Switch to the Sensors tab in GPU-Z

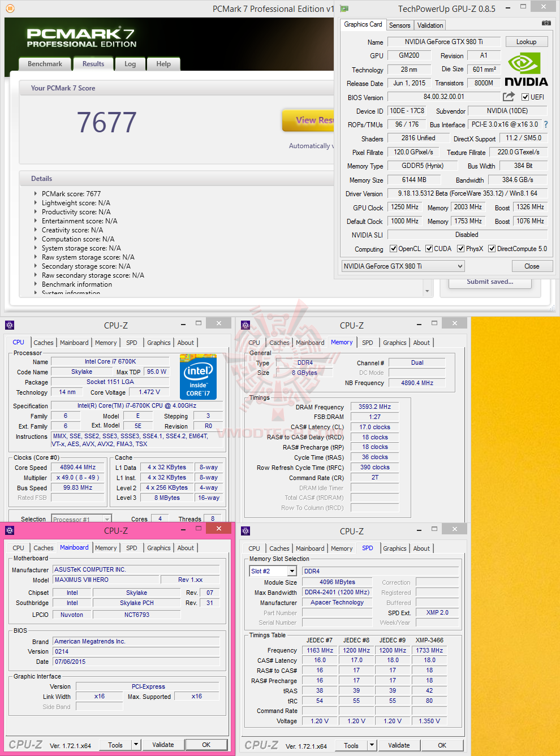(x=400, y=25)
